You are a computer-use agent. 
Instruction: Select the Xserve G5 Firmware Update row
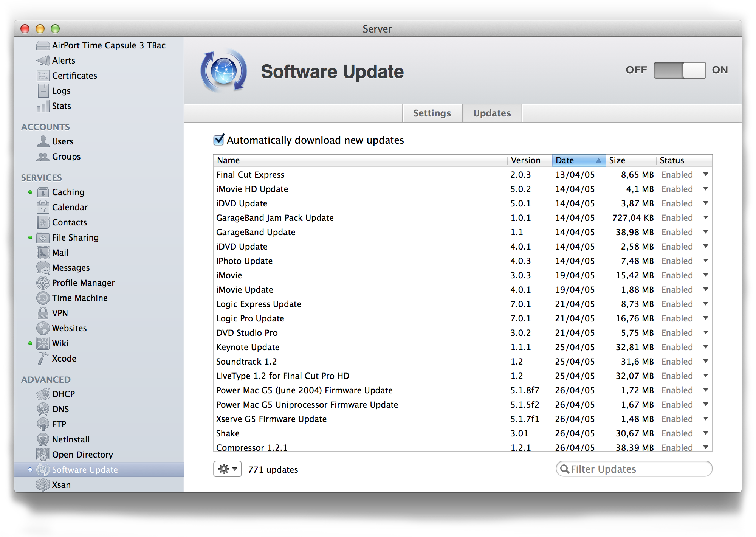(463, 419)
